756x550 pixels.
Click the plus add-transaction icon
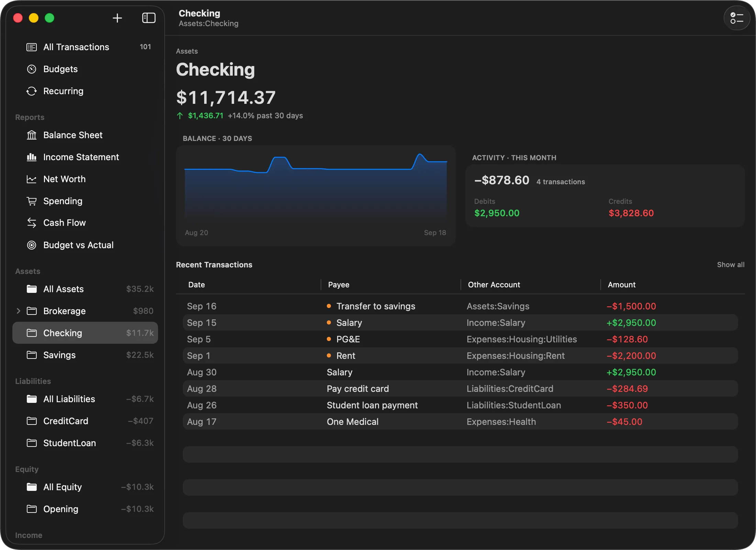[117, 18]
